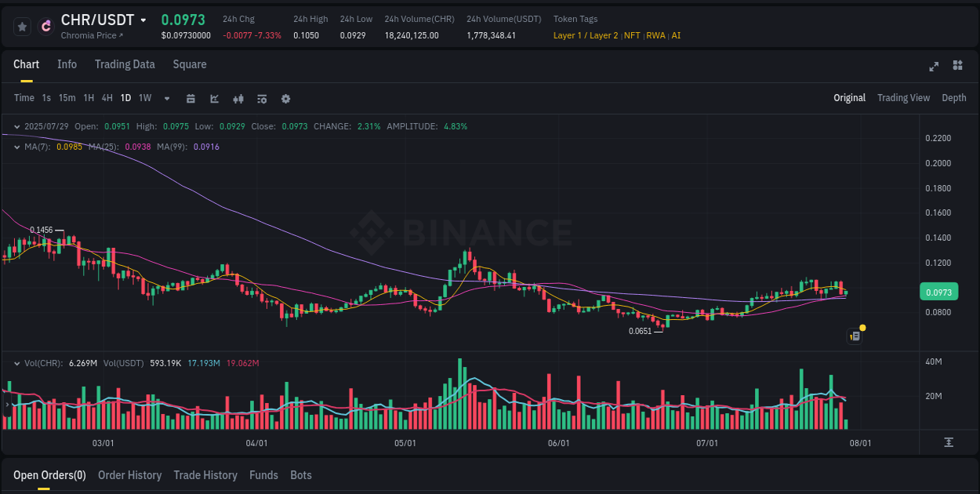980x494 pixels.
Task: Open the date range calendar icon
Action: tap(191, 98)
